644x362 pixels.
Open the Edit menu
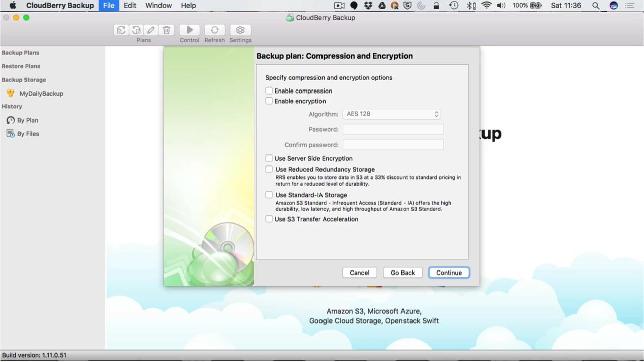[x=130, y=6]
